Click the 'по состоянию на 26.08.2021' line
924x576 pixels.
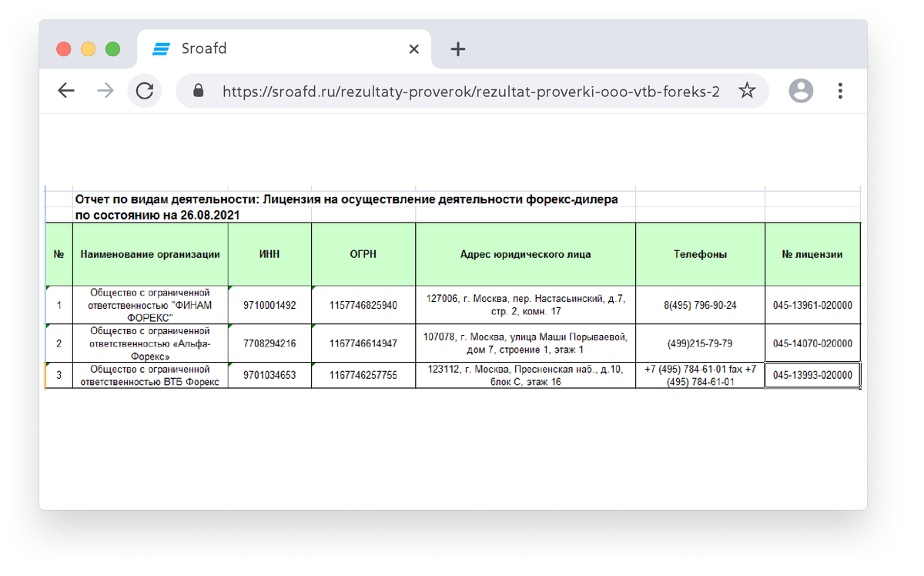point(157,216)
